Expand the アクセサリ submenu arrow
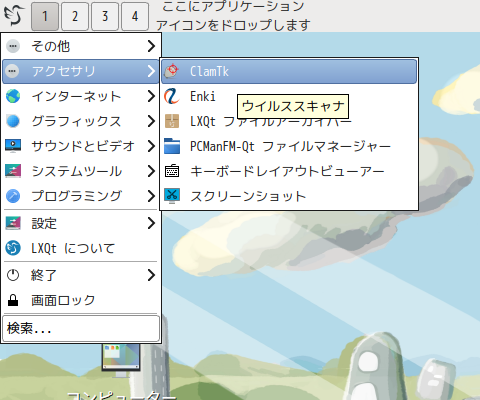 pos(151,71)
